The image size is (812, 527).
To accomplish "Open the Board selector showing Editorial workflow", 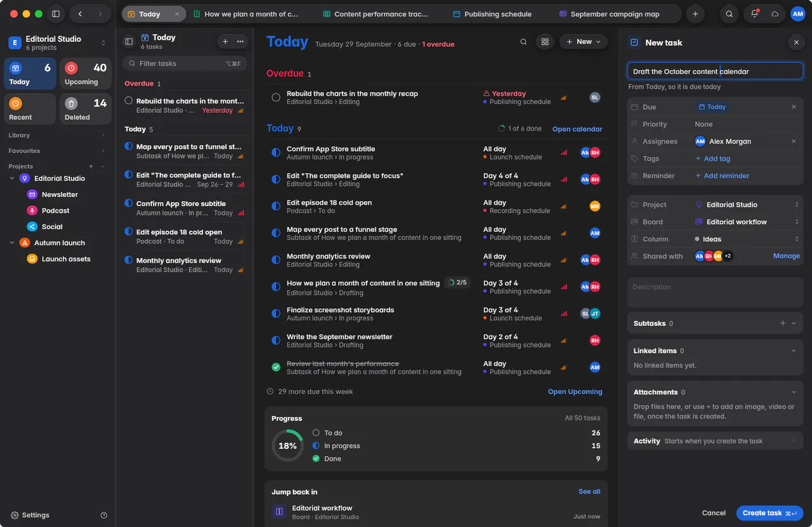I will [x=747, y=222].
